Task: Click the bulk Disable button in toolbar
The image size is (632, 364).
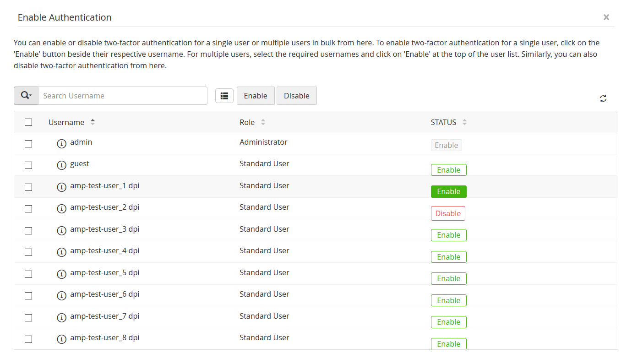Action: [x=297, y=96]
